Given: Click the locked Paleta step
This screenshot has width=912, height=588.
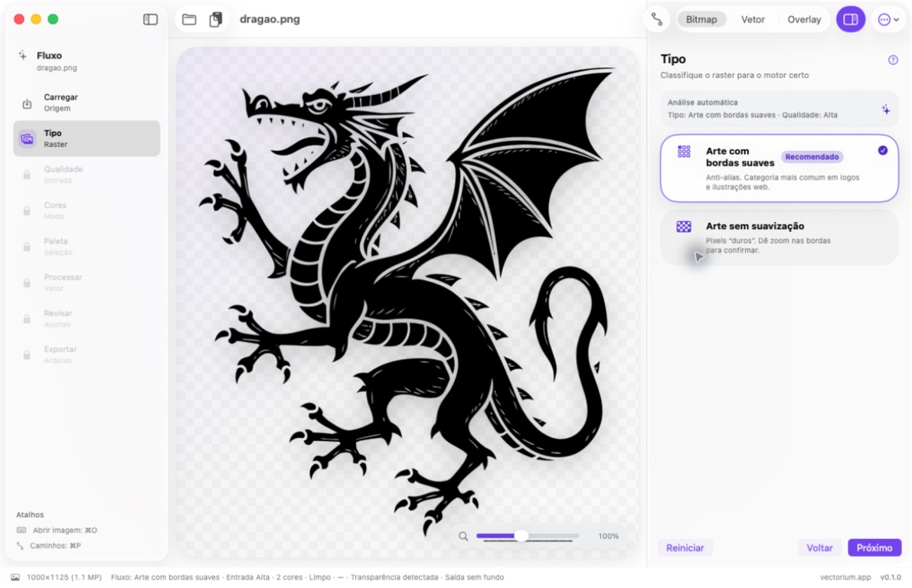Looking at the screenshot, I should coord(87,247).
